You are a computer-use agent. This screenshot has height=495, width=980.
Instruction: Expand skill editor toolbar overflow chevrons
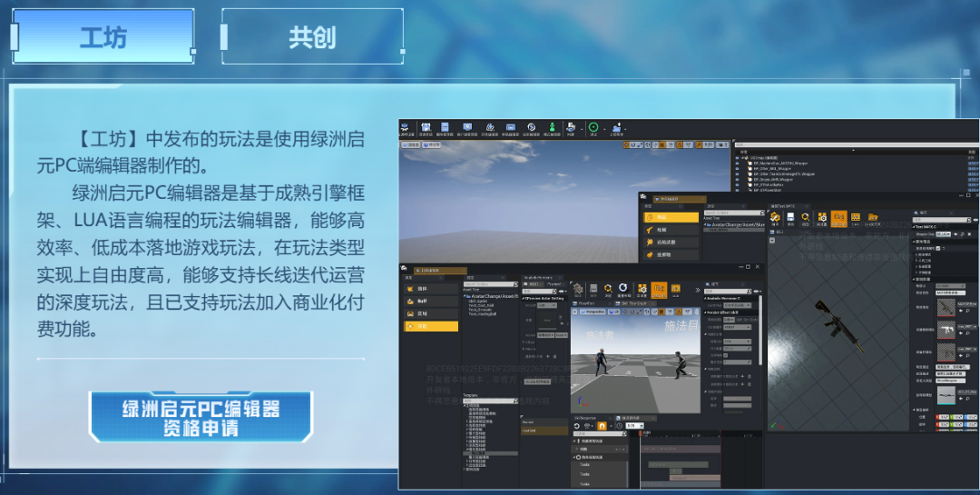point(698,290)
